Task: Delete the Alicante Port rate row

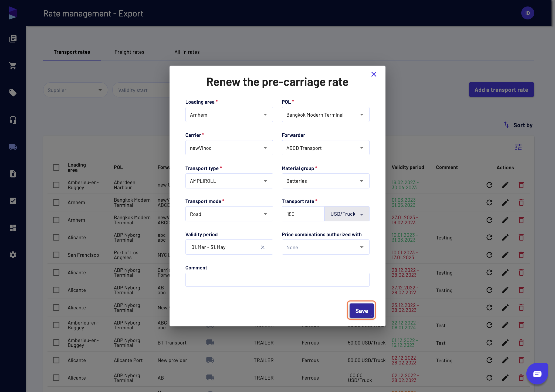Action: (521, 360)
